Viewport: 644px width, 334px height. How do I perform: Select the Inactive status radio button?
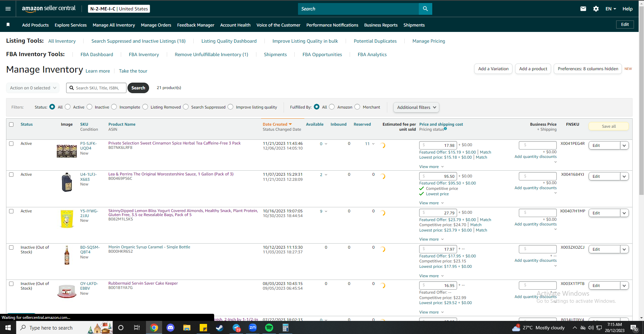(x=90, y=107)
